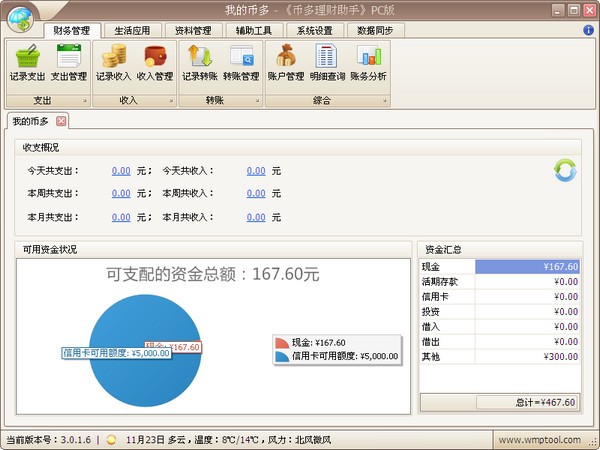This screenshot has width=600, height=450.
Task: Click 本周共支出 0.00 link
Action: pyautogui.click(x=121, y=194)
